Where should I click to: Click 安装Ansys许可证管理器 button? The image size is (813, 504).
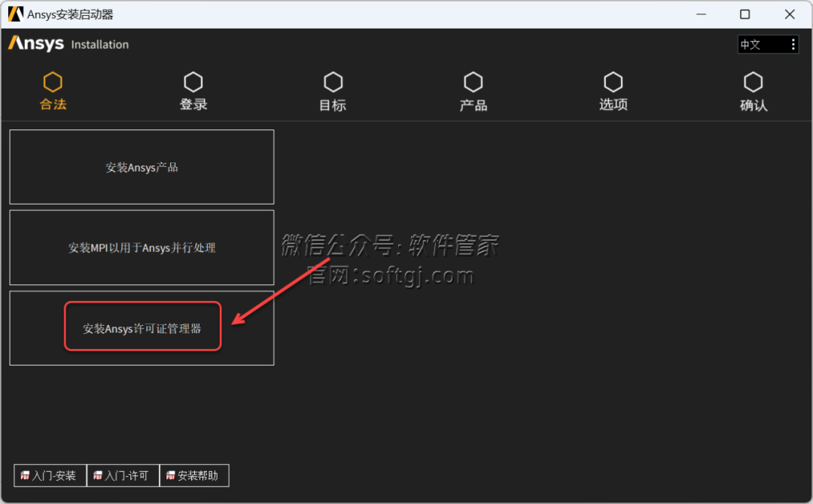point(142,328)
